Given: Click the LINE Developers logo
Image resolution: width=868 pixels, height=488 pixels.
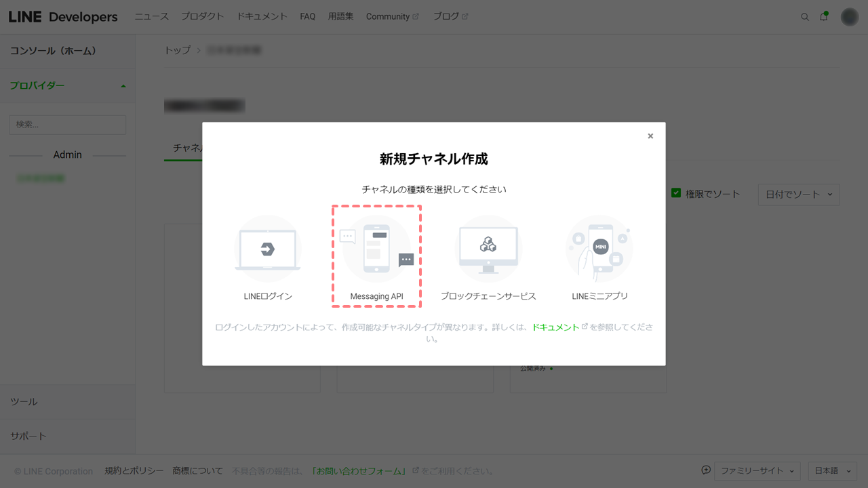Looking at the screenshot, I should pos(63,17).
